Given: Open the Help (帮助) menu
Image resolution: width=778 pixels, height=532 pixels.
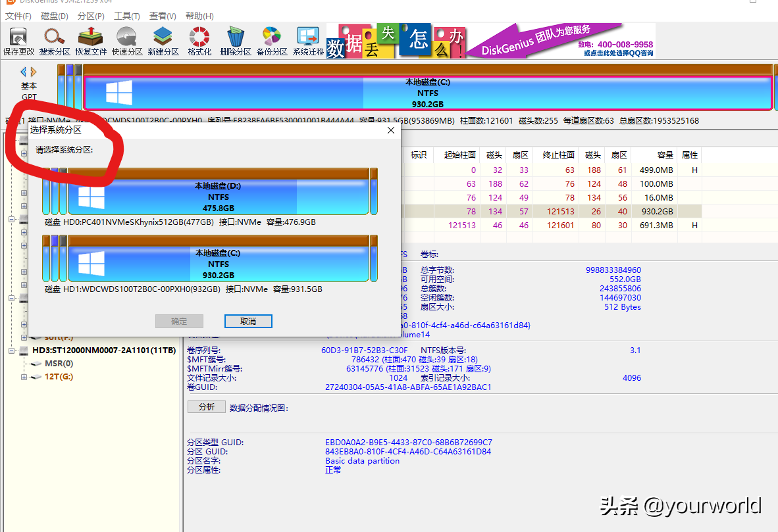Looking at the screenshot, I should tap(199, 16).
